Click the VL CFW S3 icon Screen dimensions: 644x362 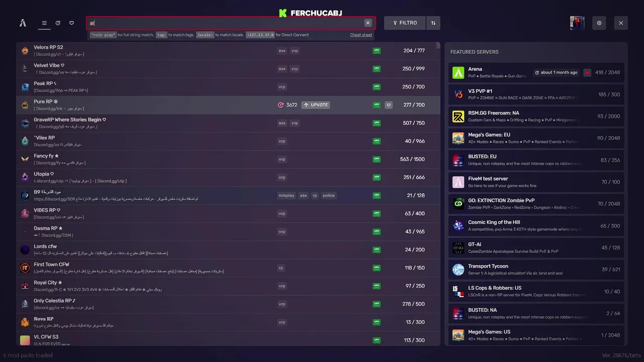[25, 340]
